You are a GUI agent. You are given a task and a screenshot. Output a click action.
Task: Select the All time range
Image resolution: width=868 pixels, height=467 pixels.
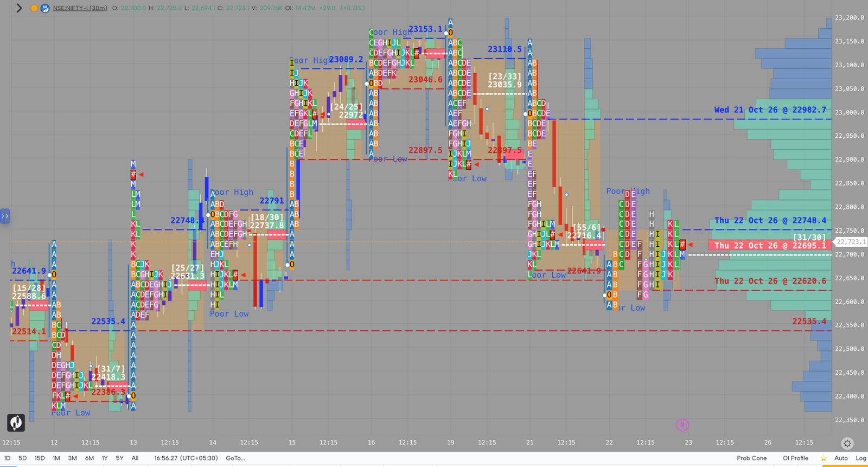(135, 458)
